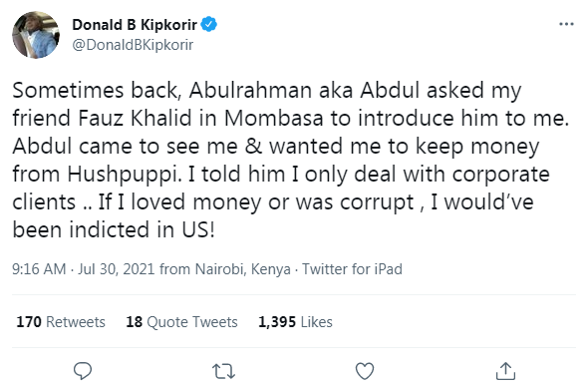This screenshot has height=389, width=588.
Task: Click the Twitter for iPad source link
Action: point(352,269)
